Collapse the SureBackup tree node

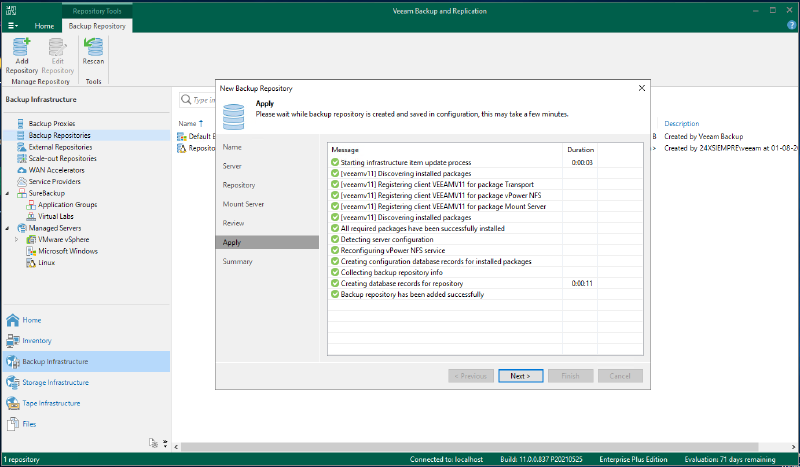tap(8, 193)
